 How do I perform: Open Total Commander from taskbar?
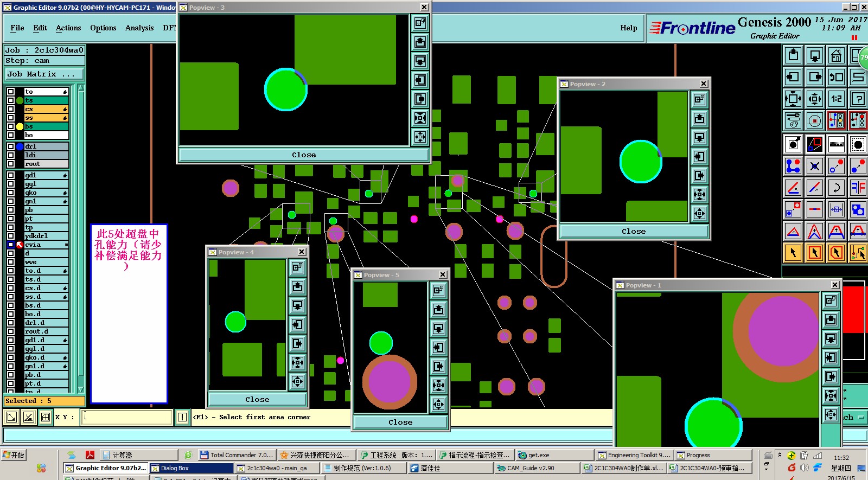(x=237, y=455)
